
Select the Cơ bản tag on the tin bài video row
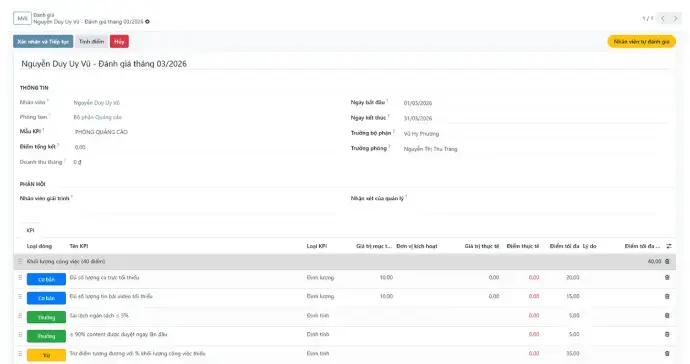click(x=46, y=298)
